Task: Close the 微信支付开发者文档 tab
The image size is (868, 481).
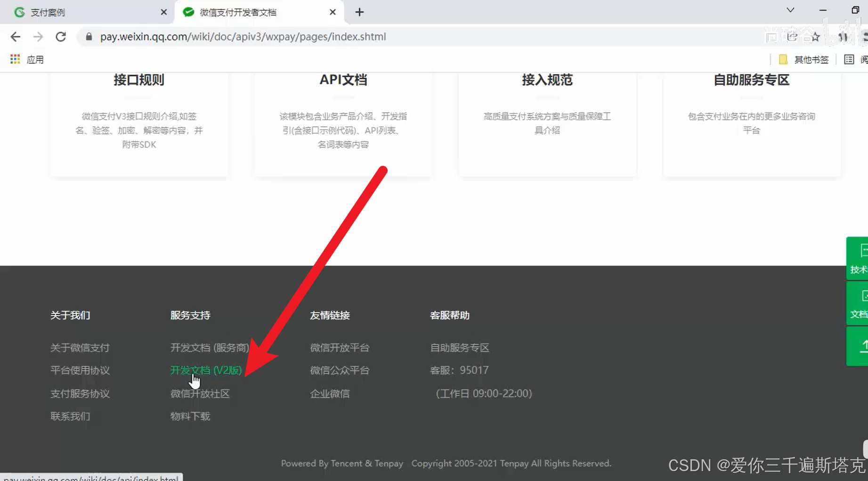Action: click(x=333, y=12)
